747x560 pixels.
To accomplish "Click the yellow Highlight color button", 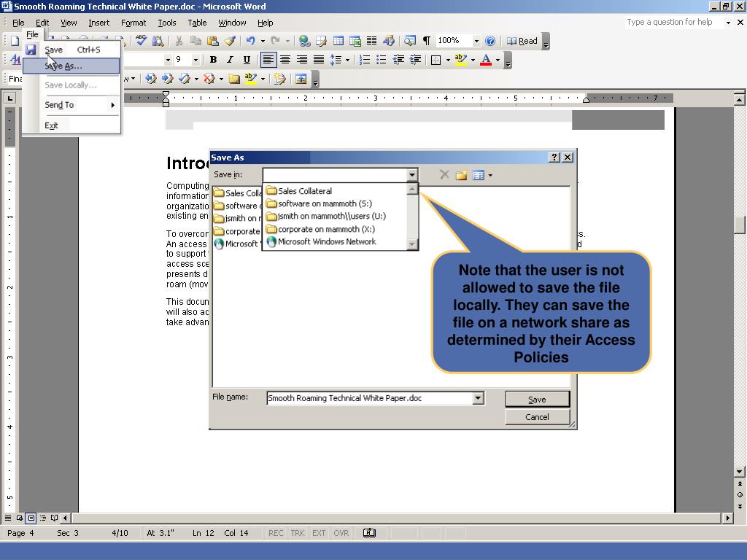I will tap(461, 60).
